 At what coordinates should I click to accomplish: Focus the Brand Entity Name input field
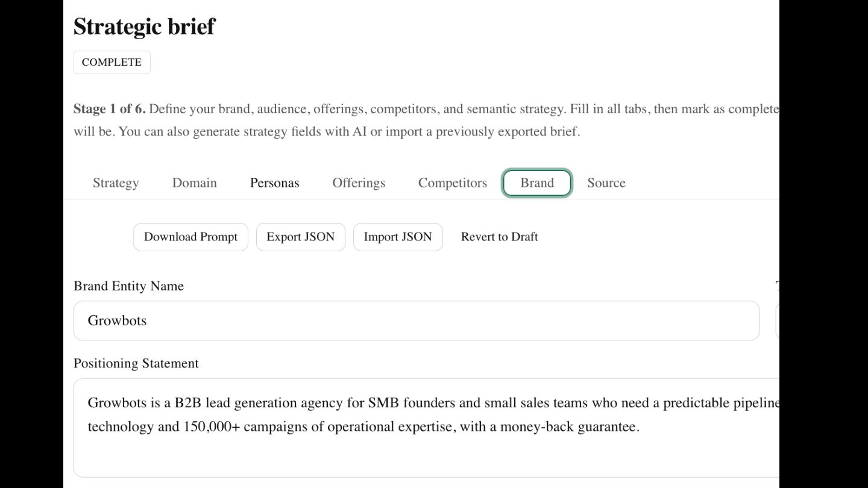[x=416, y=321]
